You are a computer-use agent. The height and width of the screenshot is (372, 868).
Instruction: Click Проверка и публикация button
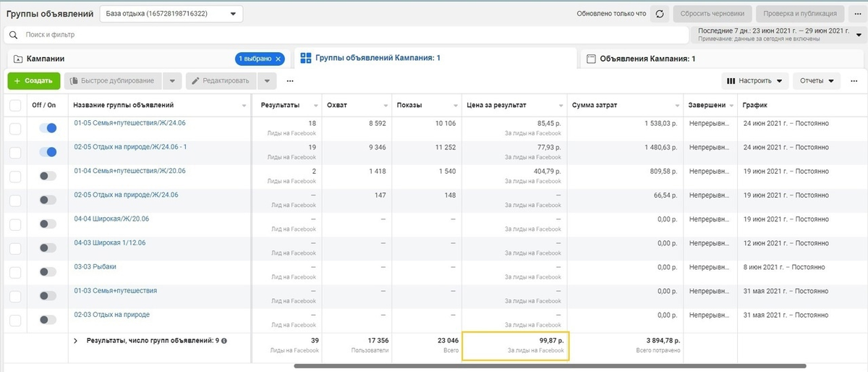point(799,14)
